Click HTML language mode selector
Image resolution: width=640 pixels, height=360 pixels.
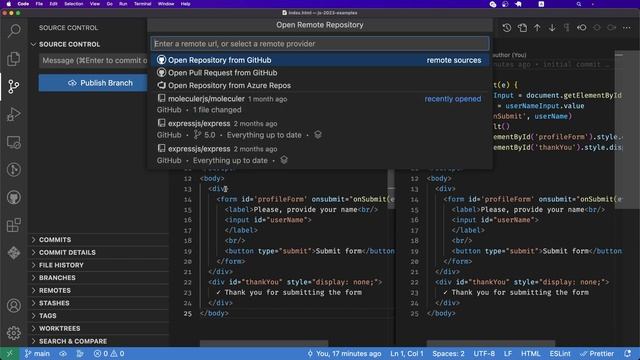click(x=531, y=353)
